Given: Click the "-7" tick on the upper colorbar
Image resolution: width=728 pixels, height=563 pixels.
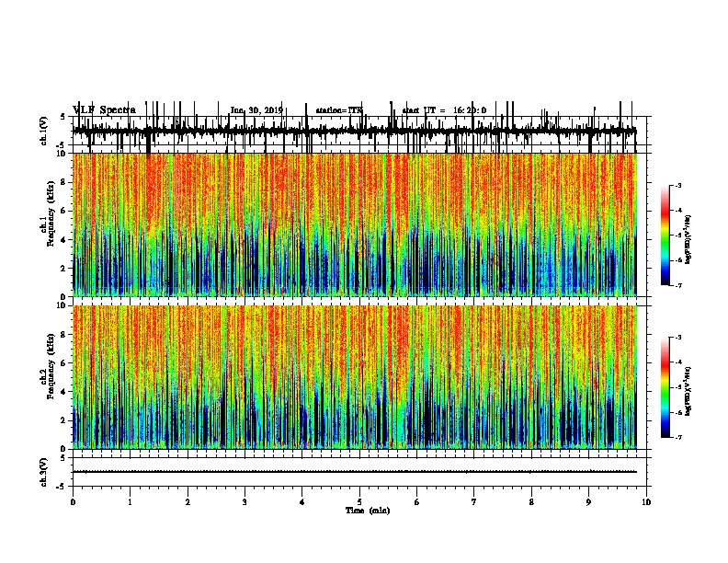Looking at the screenshot, I should (x=677, y=286).
